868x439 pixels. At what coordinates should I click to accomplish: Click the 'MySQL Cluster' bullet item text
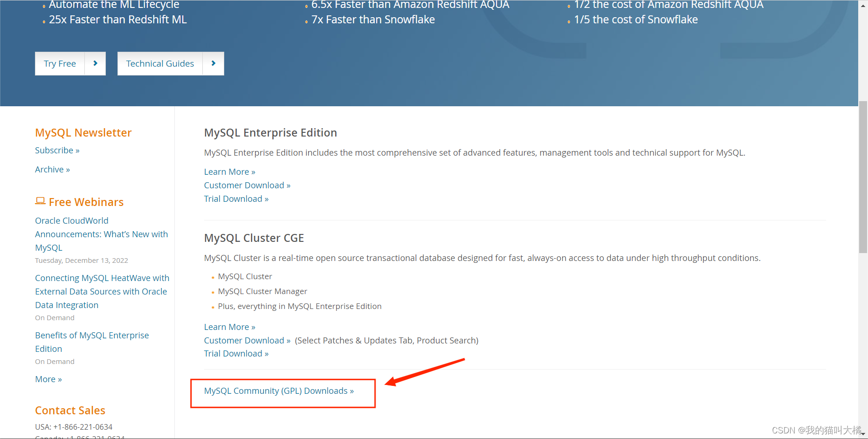245,276
